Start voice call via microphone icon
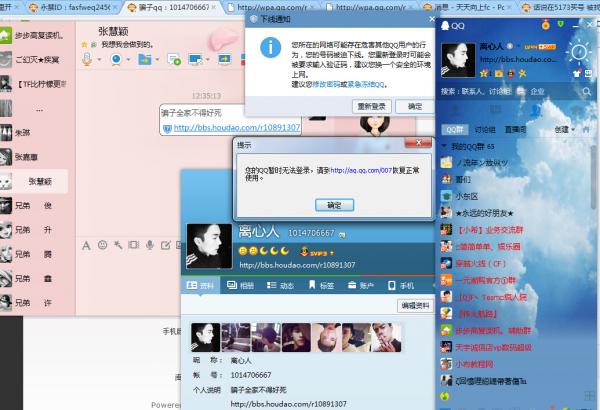The image size is (600, 410). click(87, 59)
